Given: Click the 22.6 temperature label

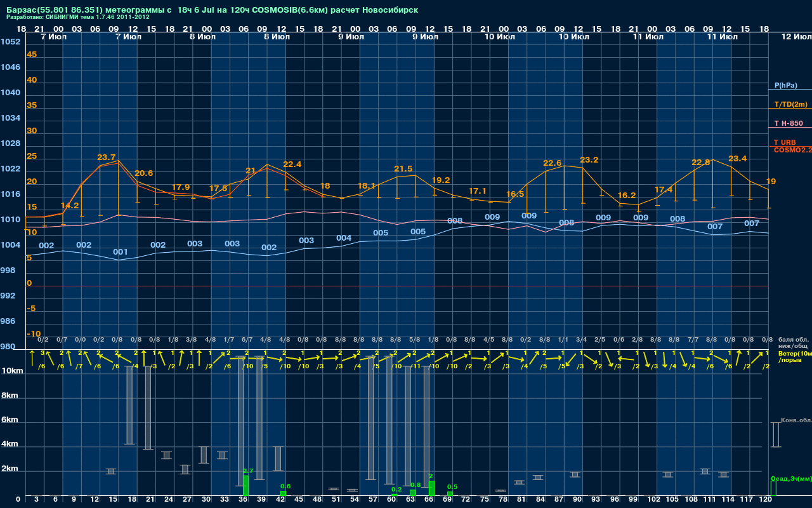Looking at the screenshot, I should tap(552, 163).
